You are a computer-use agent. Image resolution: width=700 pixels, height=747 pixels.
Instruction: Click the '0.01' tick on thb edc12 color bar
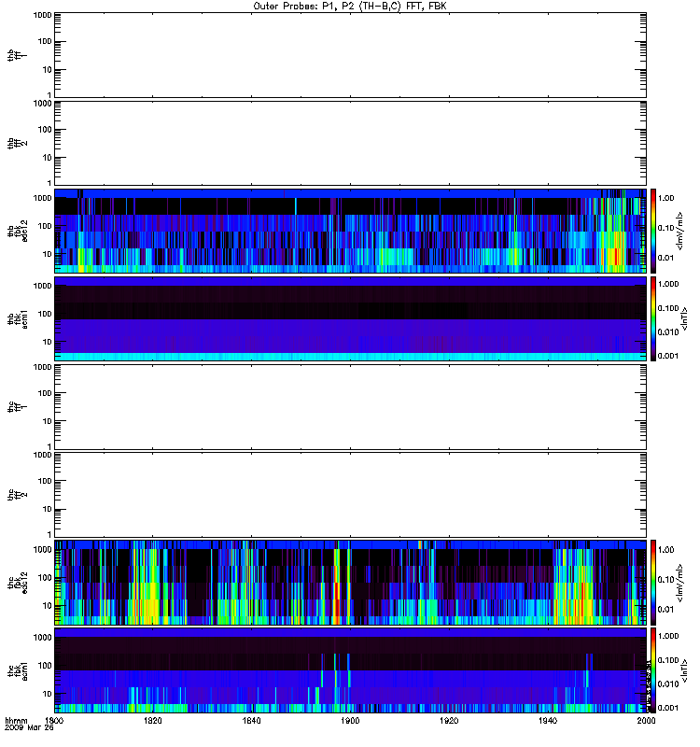(x=665, y=258)
